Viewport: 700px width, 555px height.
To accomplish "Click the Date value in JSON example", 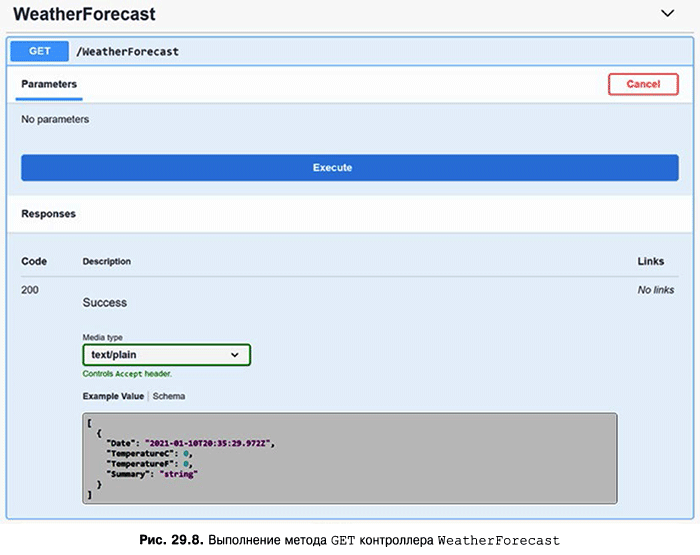I will click(209, 441).
